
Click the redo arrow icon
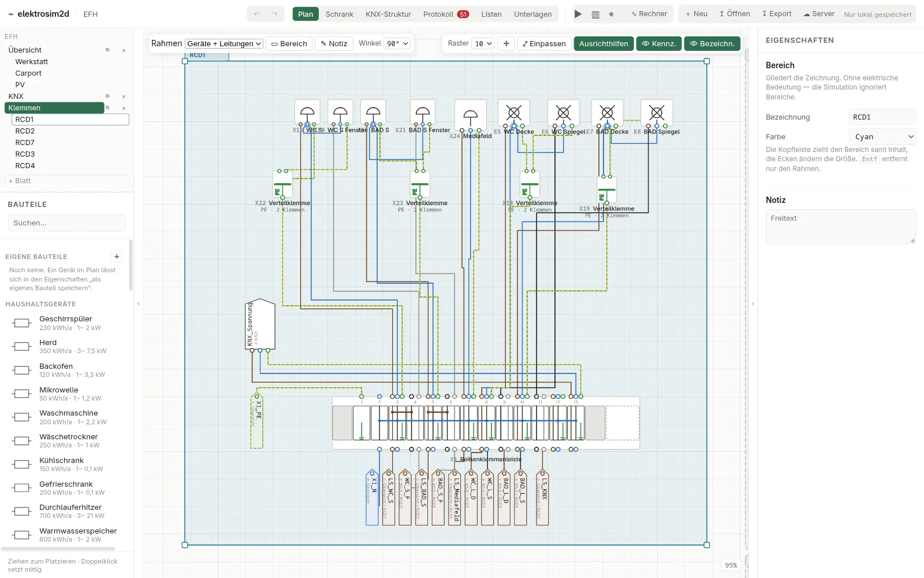tap(275, 14)
